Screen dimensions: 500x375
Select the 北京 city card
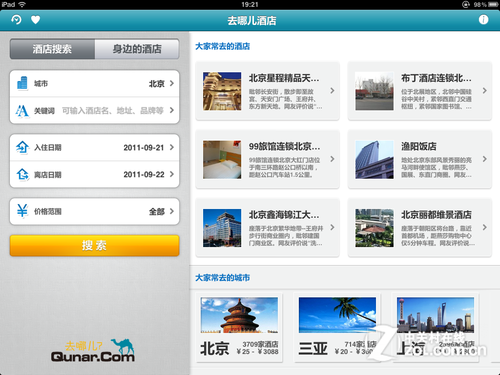(x=239, y=328)
